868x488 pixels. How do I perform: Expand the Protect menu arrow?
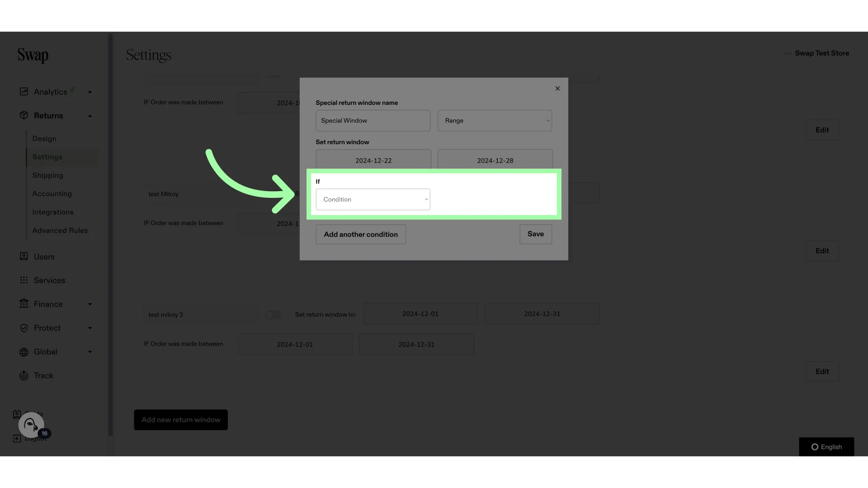pos(90,328)
